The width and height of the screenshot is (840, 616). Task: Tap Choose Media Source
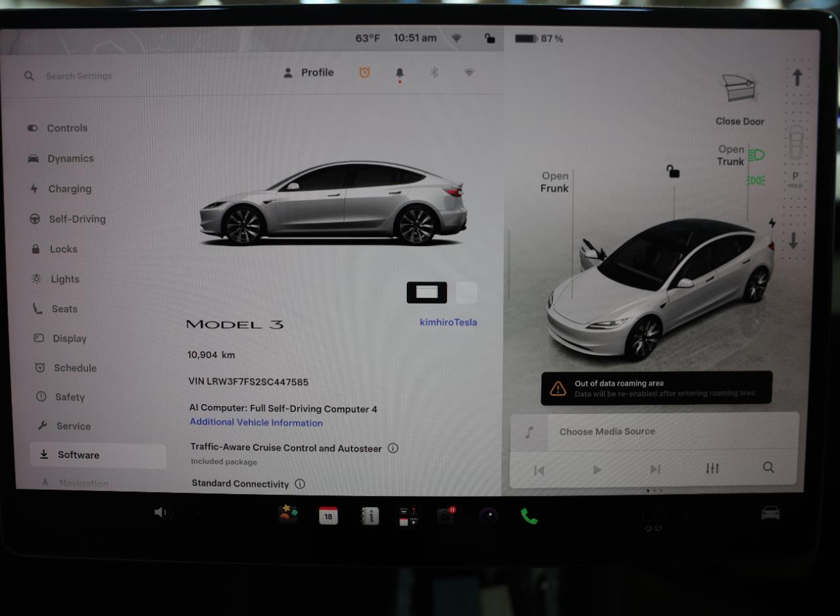point(607,432)
